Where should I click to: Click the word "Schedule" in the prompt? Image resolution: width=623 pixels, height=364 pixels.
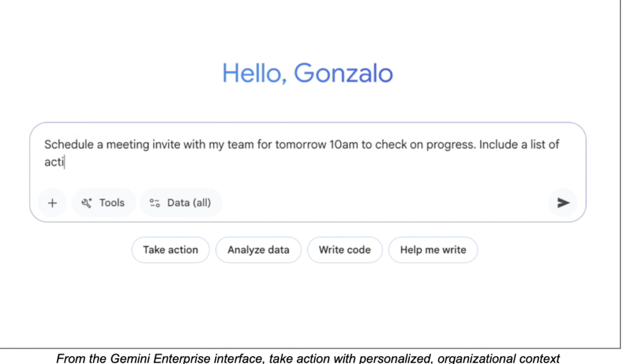click(67, 145)
